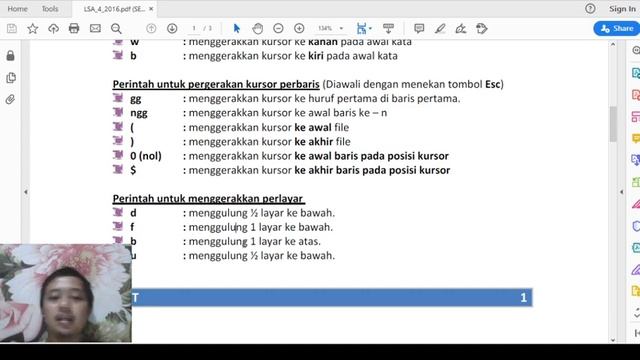Click the sign document pen icon

tap(461, 29)
